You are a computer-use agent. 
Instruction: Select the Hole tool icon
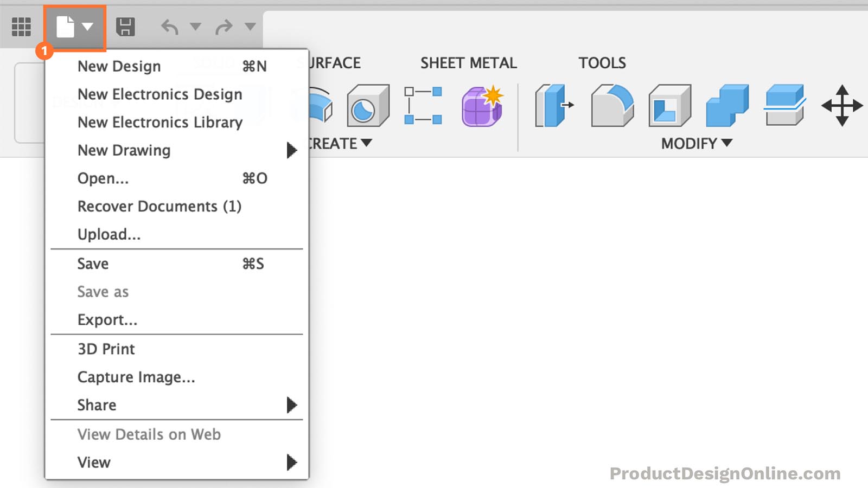point(368,106)
